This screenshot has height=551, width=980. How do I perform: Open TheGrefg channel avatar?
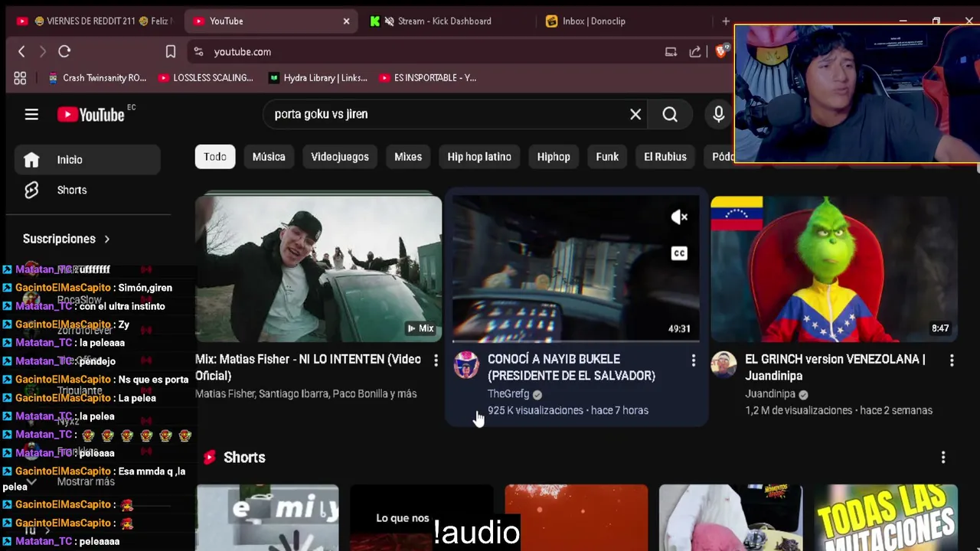466,365
